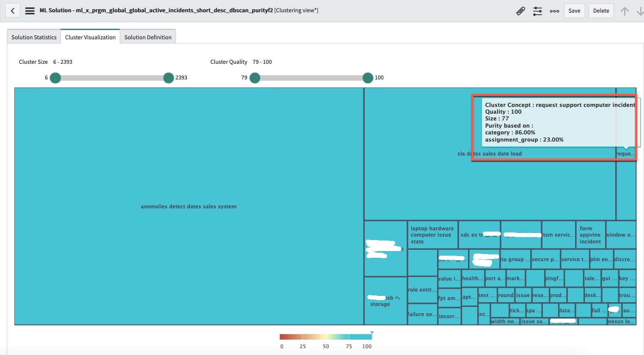Click the Save button
Screen dimensions: 644x355
(574, 11)
